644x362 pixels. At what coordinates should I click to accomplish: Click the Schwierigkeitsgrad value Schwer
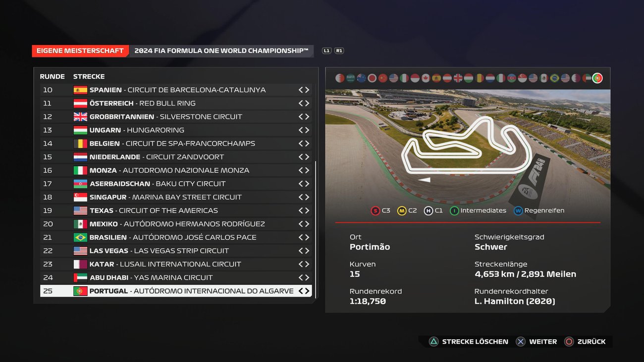coord(491,247)
